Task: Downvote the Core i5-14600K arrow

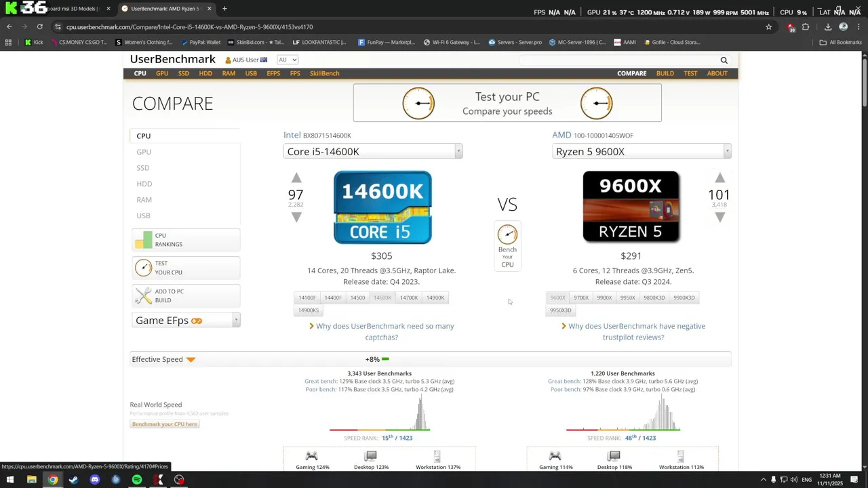Action: pyautogui.click(x=296, y=217)
